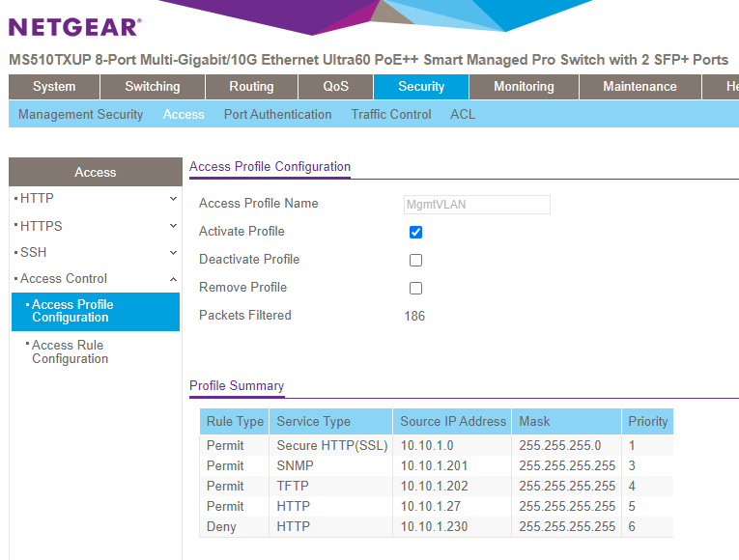Open the QoS tab
Image resolution: width=739 pixels, height=560 pixels.
tap(336, 87)
